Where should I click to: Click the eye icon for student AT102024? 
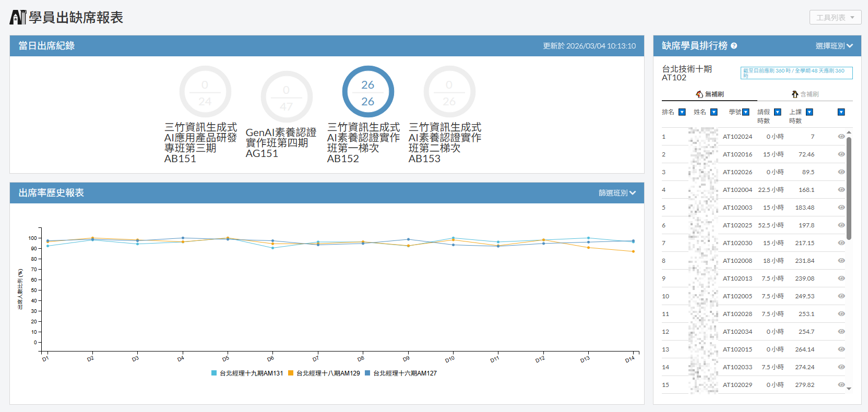(x=841, y=137)
